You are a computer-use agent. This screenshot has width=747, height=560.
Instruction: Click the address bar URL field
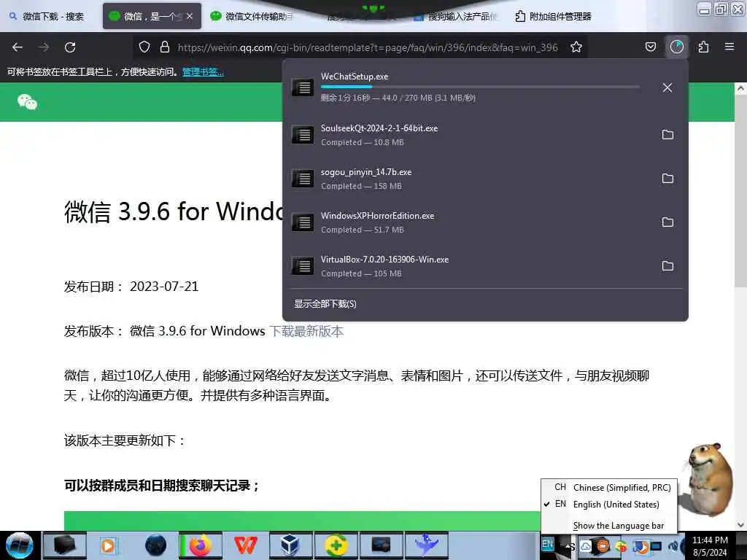click(368, 47)
